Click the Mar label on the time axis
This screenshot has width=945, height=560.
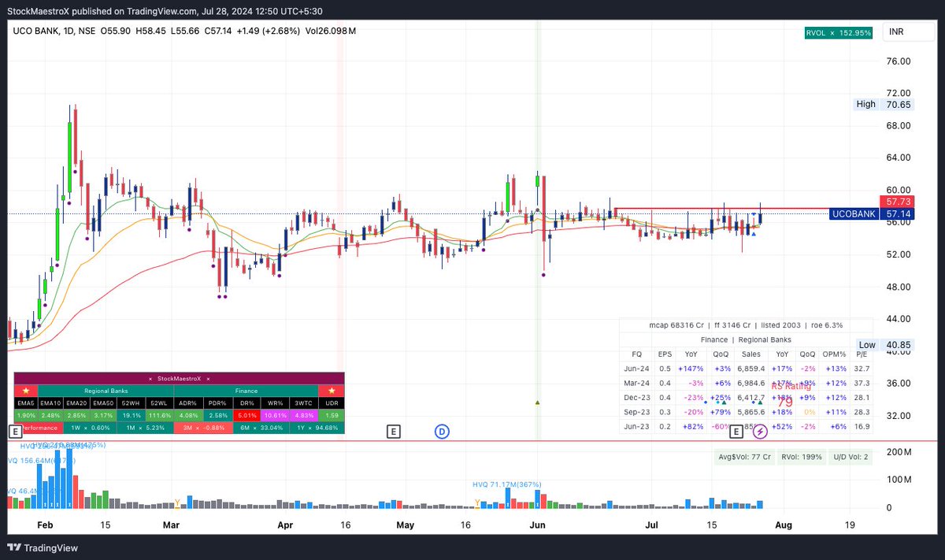pyautogui.click(x=171, y=524)
